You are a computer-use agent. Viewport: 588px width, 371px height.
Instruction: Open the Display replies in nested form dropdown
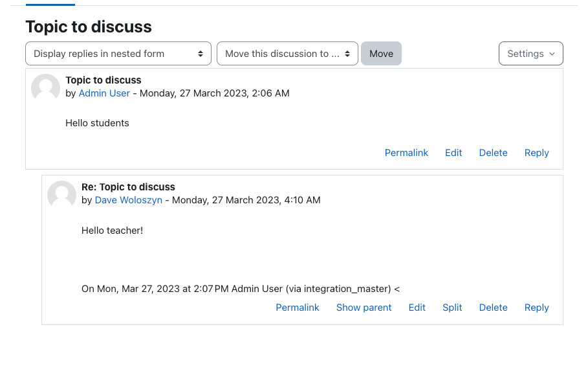coord(118,54)
